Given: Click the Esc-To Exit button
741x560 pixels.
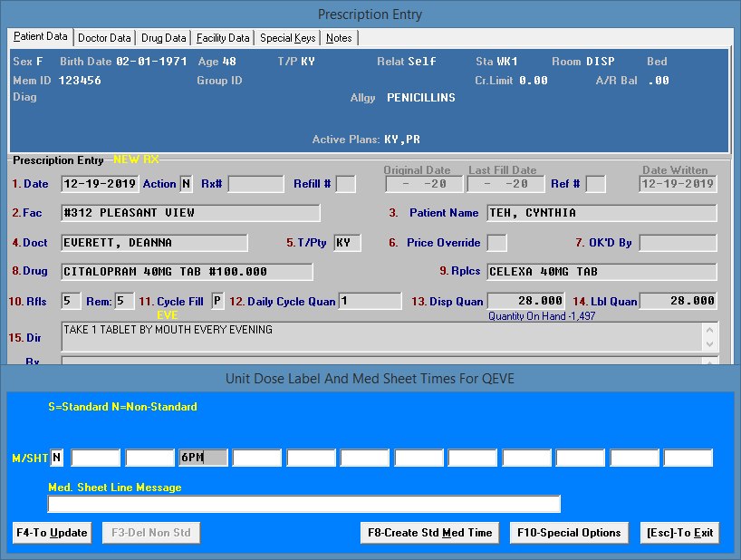Looking at the screenshot, I should click(679, 533).
